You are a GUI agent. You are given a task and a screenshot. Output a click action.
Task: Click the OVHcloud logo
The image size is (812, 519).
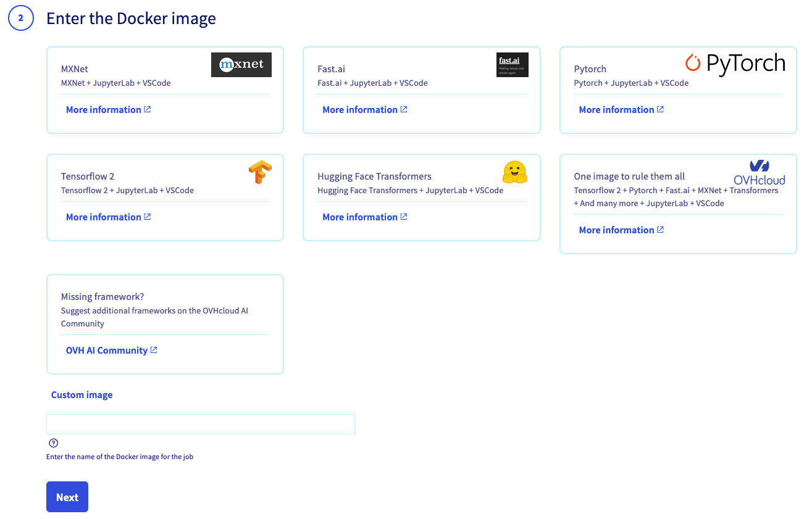coord(759,172)
